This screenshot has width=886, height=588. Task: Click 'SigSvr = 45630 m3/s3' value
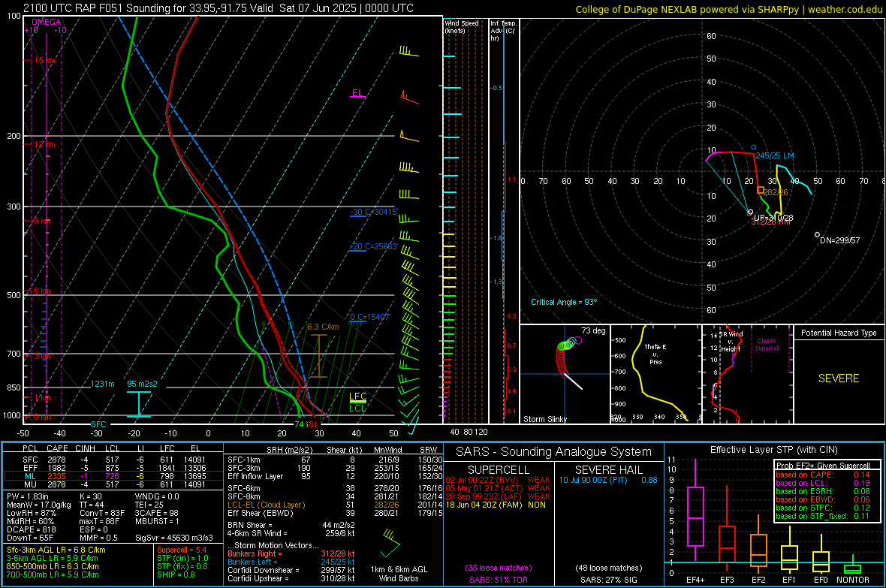click(x=174, y=538)
